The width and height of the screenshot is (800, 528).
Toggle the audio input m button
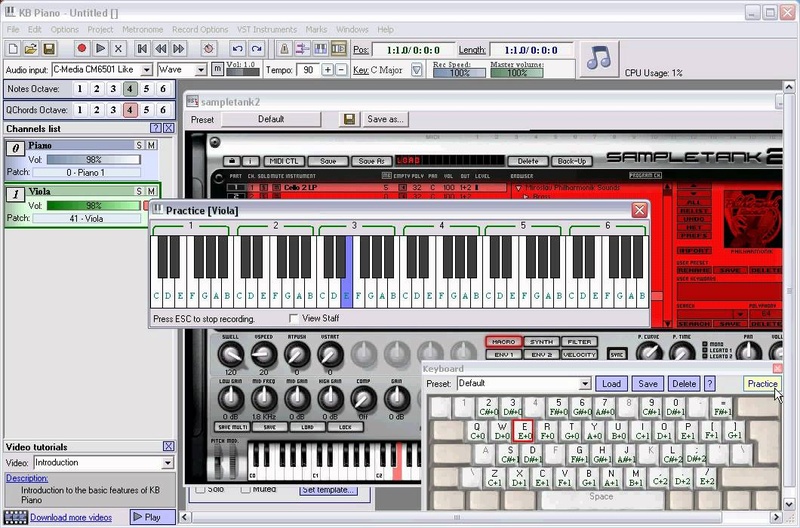(x=217, y=69)
